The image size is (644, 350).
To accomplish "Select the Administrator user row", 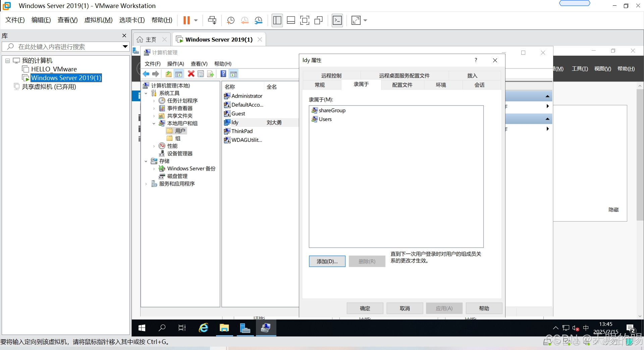I will pos(243,96).
